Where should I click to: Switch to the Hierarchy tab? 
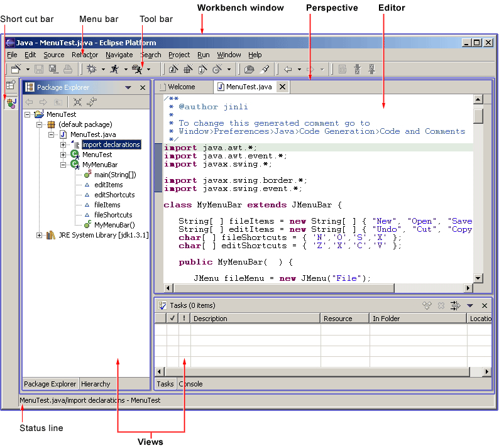(96, 384)
